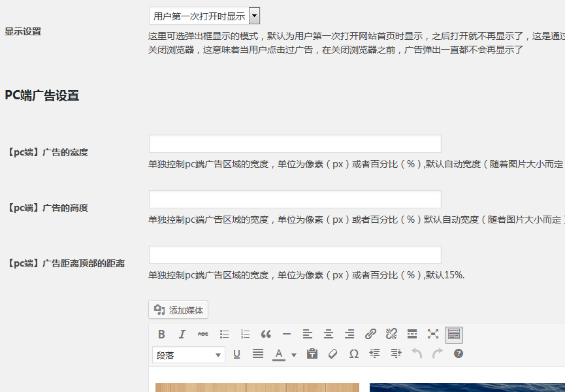The height and width of the screenshot is (392, 565).
Task: Toggle bold formatting in the editor
Action: pyautogui.click(x=161, y=335)
